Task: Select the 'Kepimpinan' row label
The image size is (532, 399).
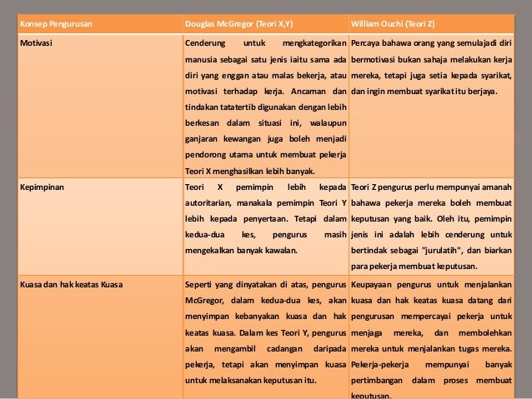Action: click(42, 187)
